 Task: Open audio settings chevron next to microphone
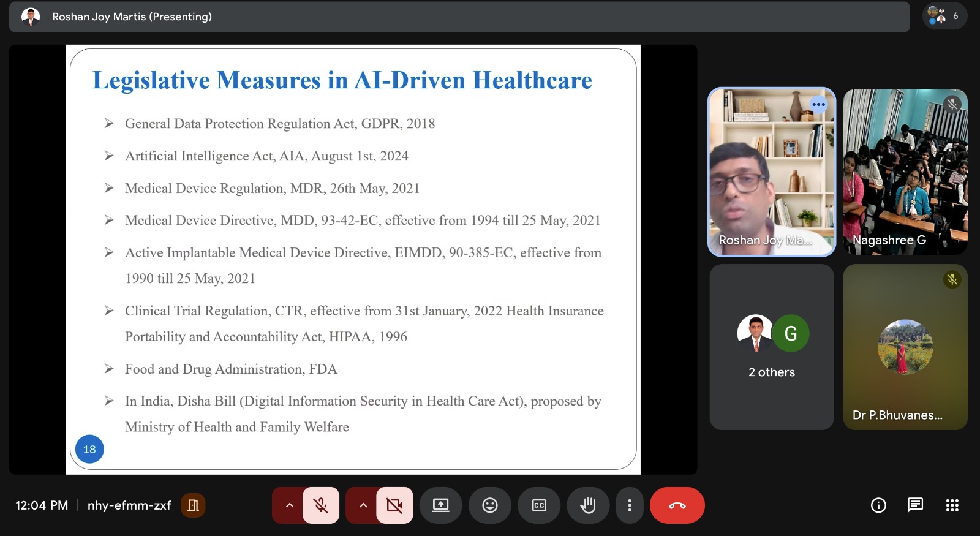coord(289,505)
